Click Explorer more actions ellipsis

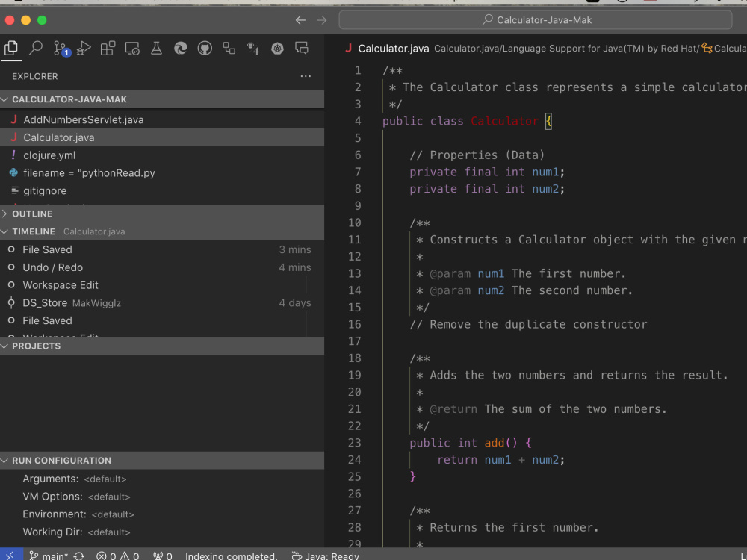tap(306, 76)
